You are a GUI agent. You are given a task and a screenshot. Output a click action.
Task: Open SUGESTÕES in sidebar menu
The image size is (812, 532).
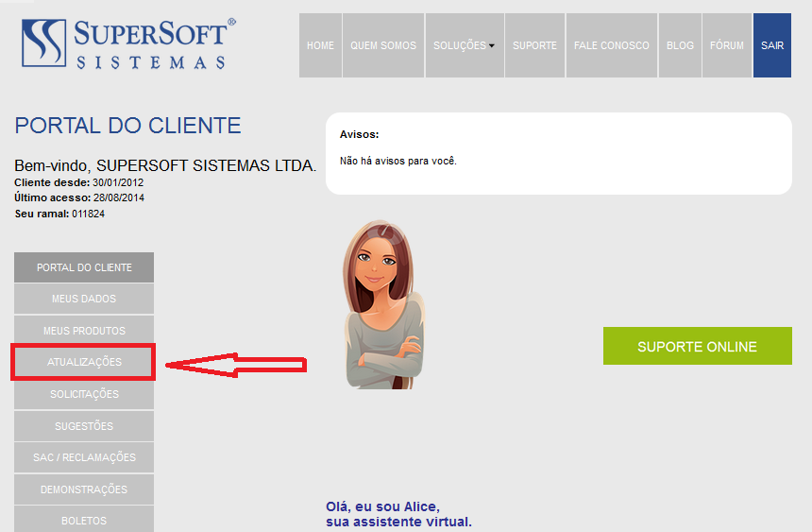pos(84,426)
